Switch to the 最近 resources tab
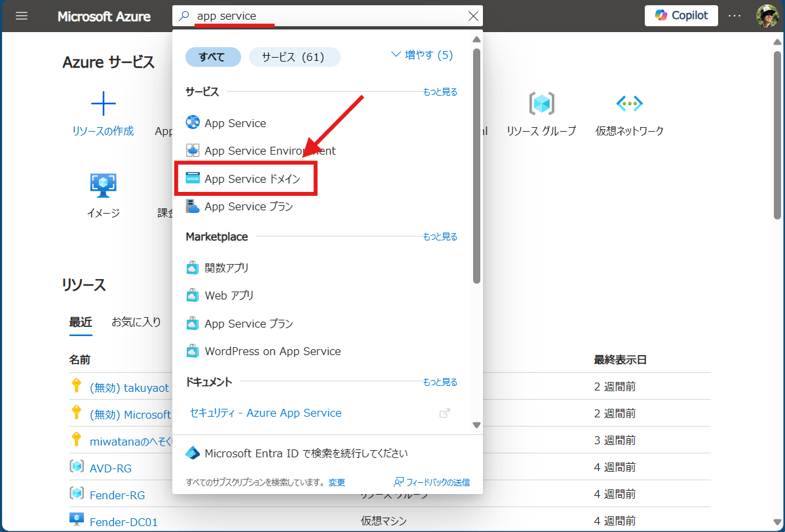 [81, 322]
